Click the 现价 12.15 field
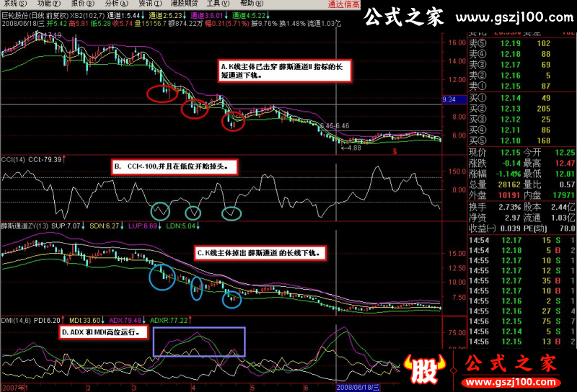This screenshot has height=392, width=577. (495, 152)
